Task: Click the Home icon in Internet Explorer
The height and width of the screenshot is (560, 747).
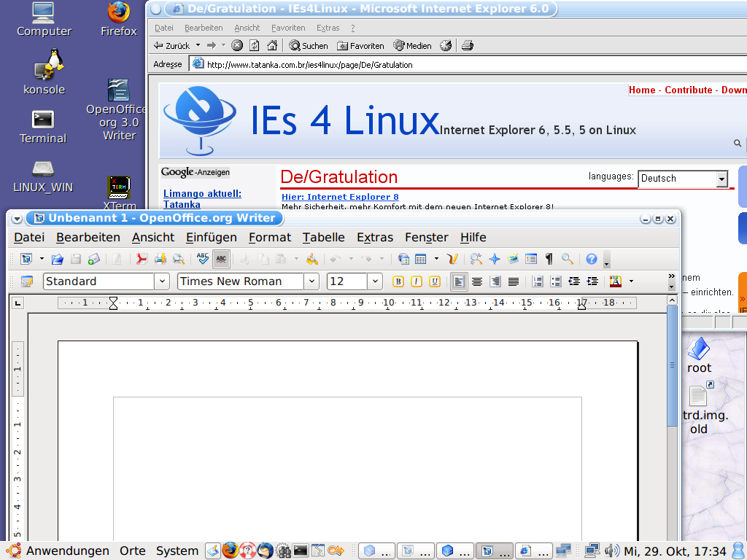Action: (x=271, y=45)
